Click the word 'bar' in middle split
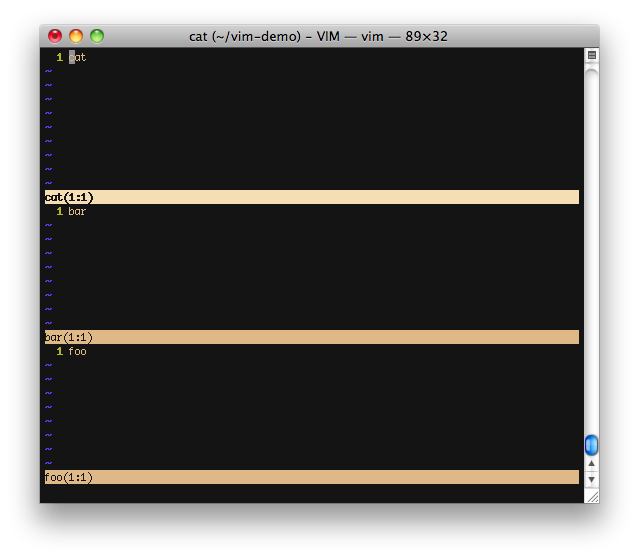The width and height of the screenshot is (639, 558). pyautogui.click(x=77, y=211)
